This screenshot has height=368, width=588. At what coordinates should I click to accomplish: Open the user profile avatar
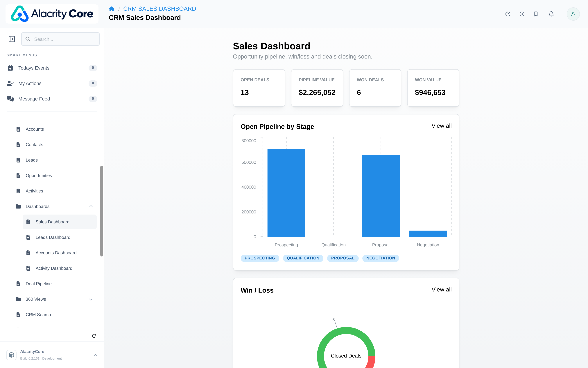coord(573,14)
